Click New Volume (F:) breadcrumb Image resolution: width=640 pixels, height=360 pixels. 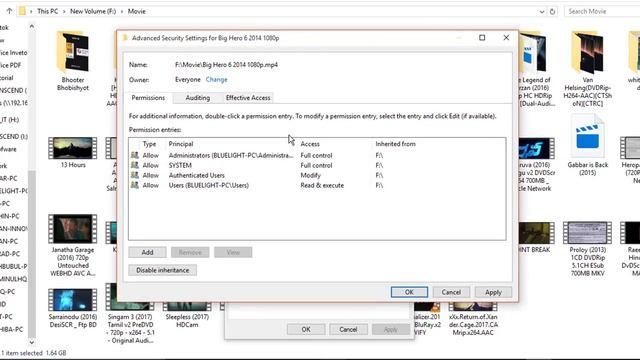click(93, 11)
